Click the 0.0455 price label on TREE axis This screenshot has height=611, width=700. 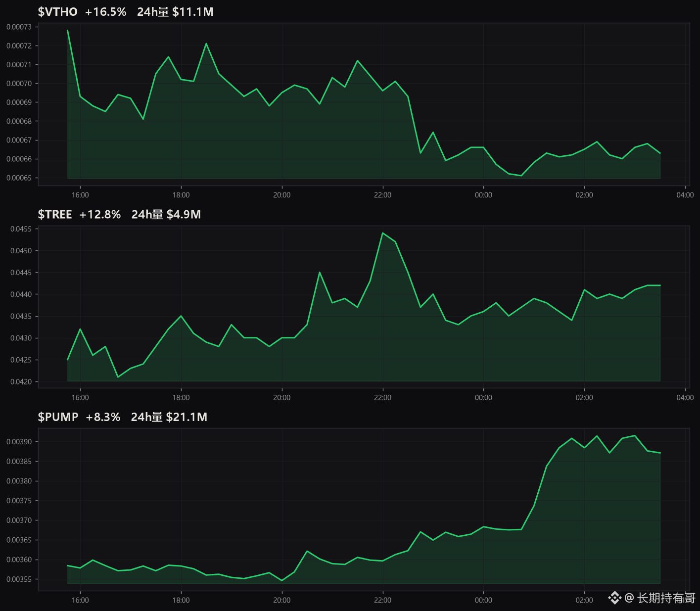click(x=21, y=229)
